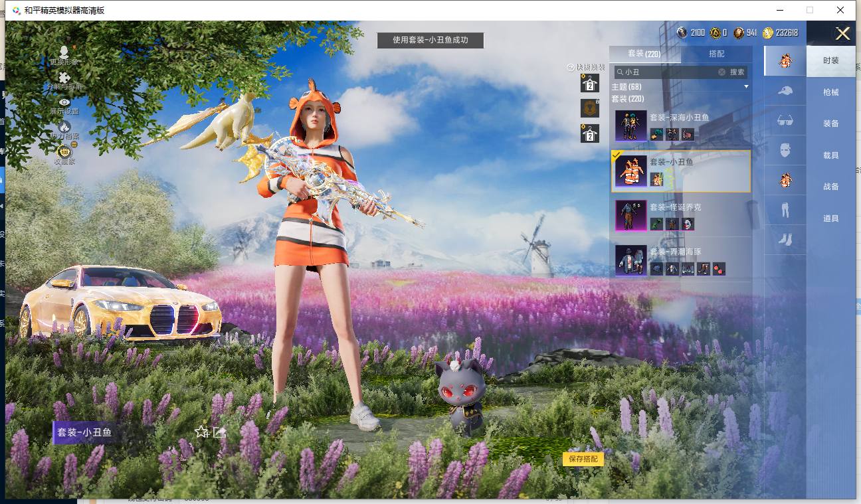Open the 收藏家 badge icon
This screenshot has width=861, height=504.
pos(64,151)
